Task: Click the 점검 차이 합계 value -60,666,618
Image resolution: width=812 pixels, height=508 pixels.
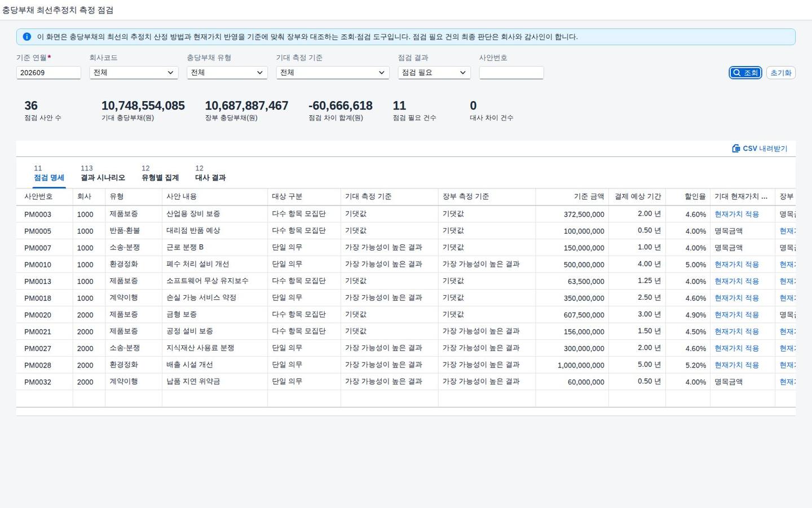Action: click(341, 106)
